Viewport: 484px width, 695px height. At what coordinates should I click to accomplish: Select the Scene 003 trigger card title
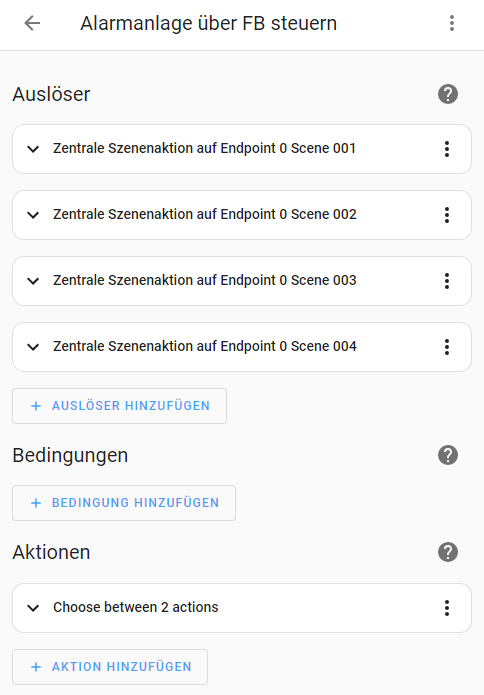coord(205,280)
